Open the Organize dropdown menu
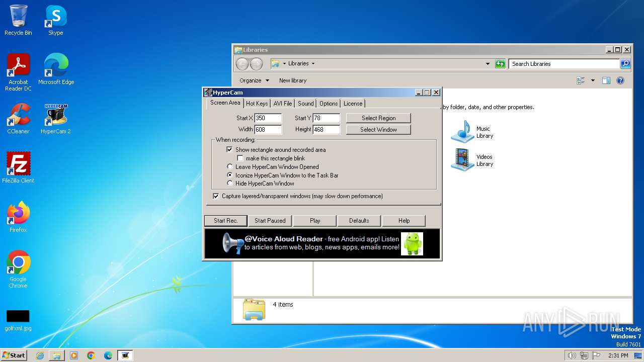 [x=254, y=80]
